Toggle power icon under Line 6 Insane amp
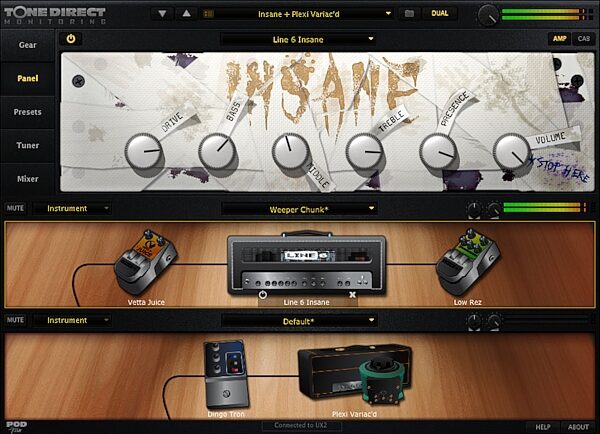 point(262,295)
